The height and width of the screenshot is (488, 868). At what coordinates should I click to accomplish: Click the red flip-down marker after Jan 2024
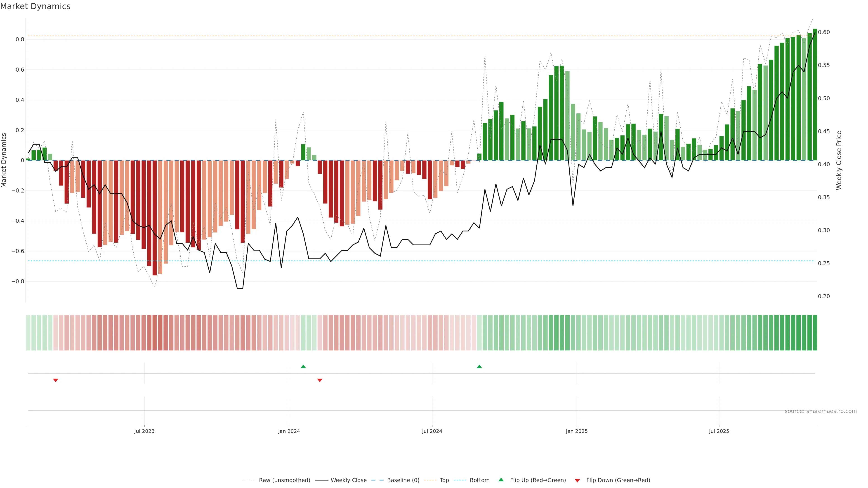pyautogui.click(x=320, y=380)
